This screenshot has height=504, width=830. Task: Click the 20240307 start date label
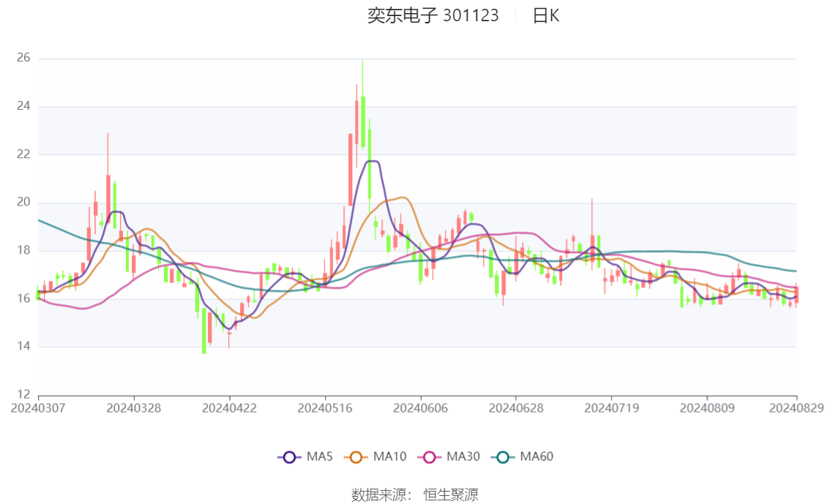[38, 408]
